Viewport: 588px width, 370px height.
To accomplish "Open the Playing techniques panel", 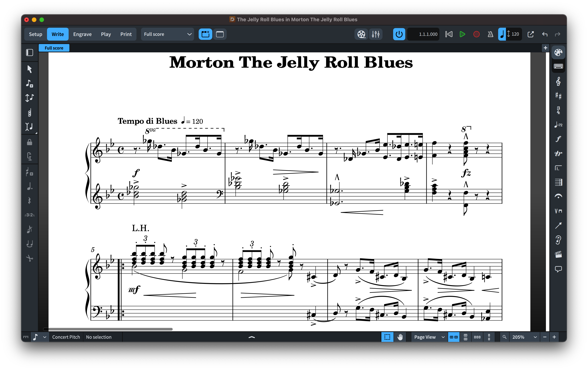I will click(558, 211).
